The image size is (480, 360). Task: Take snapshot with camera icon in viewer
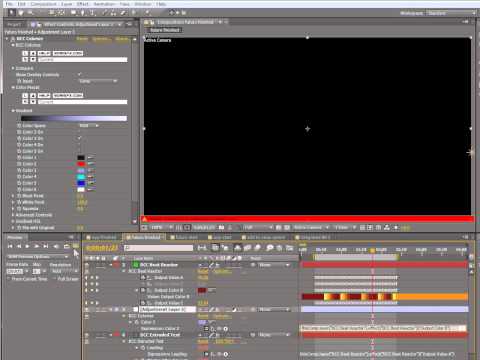tap(221, 228)
